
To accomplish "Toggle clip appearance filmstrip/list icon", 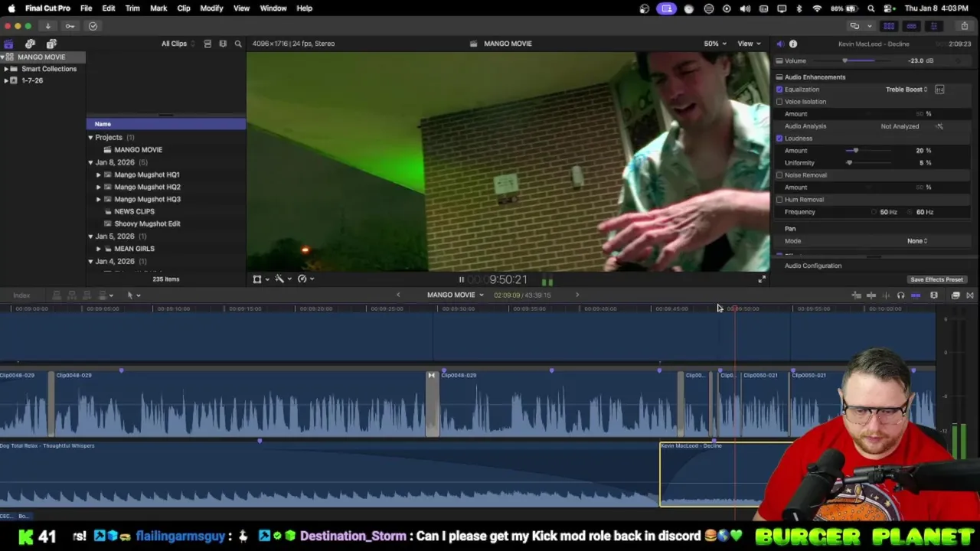I will coord(207,44).
